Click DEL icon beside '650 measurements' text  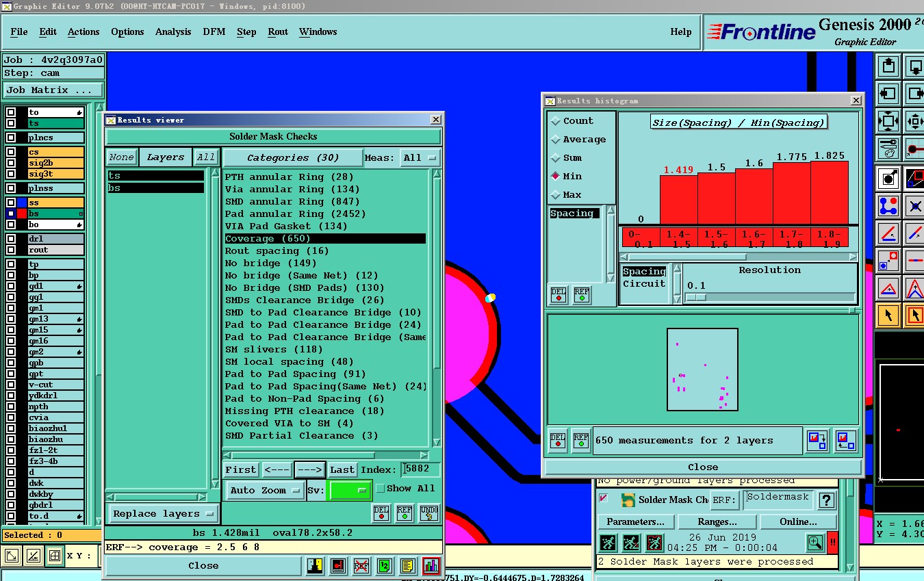[558, 440]
